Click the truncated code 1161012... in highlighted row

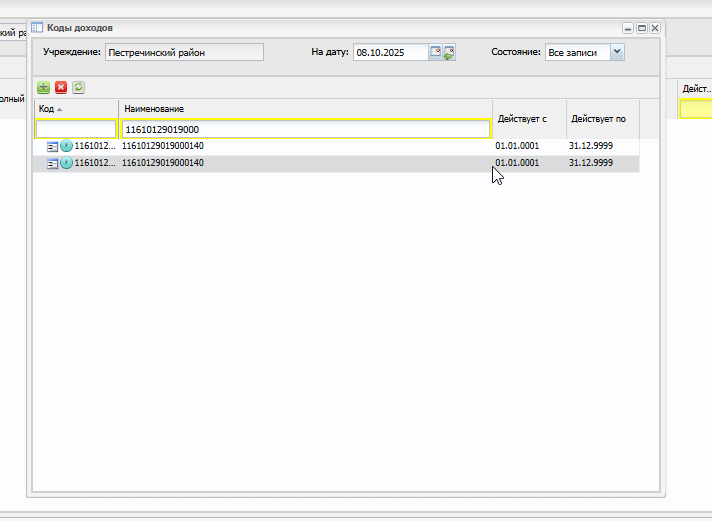coord(95,163)
